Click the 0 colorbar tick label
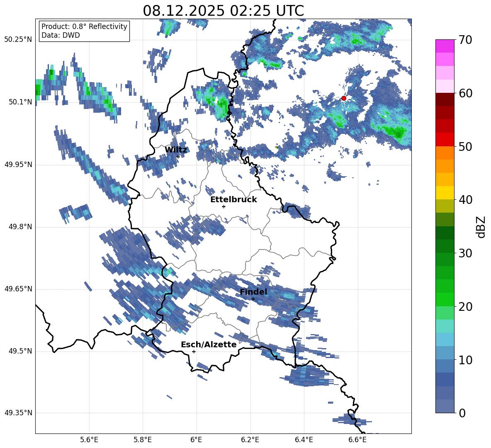Image resolution: width=491 pixels, height=448 pixels. [x=462, y=413]
